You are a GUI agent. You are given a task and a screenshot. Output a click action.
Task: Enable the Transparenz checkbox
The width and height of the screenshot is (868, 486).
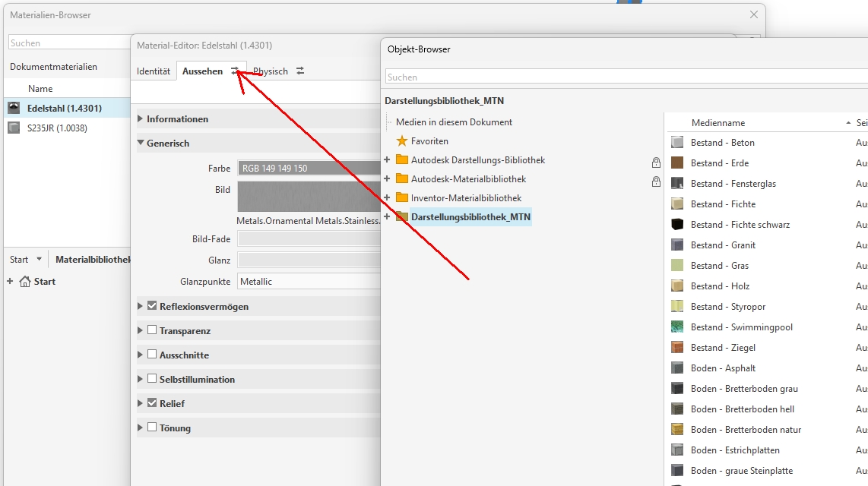click(x=152, y=330)
